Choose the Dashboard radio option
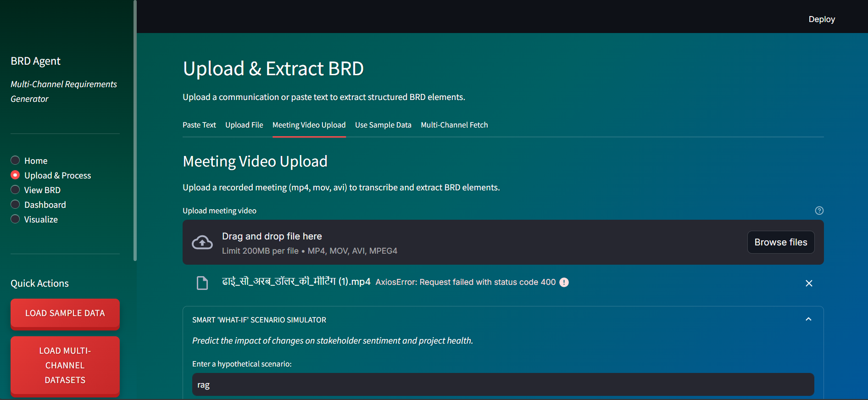Image resolution: width=868 pixels, height=400 pixels. 15,205
